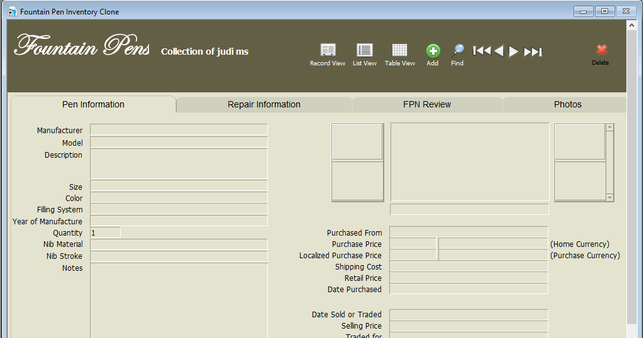Click the app icon in title bar
This screenshot has height=338, width=644.
tap(13, 11)
